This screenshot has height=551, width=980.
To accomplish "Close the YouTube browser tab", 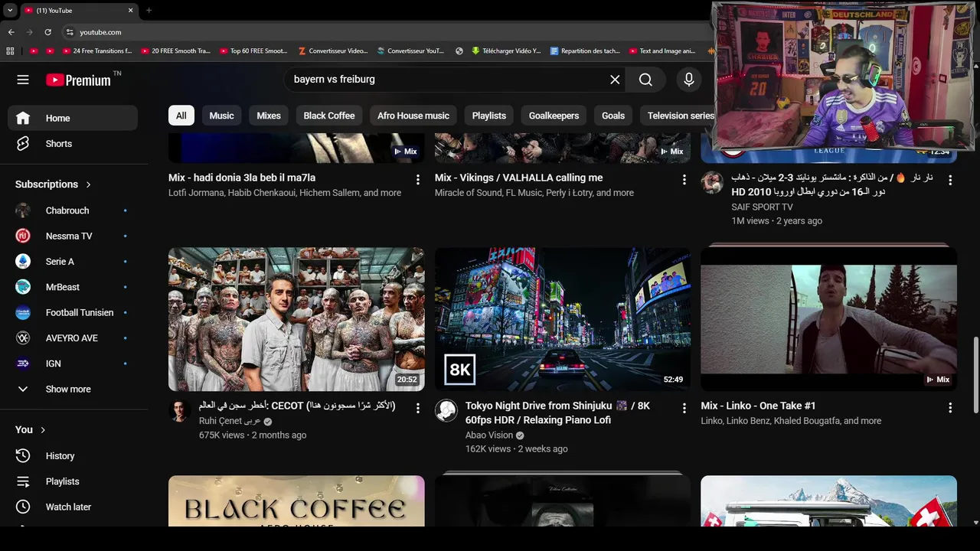I will [130, 11].
